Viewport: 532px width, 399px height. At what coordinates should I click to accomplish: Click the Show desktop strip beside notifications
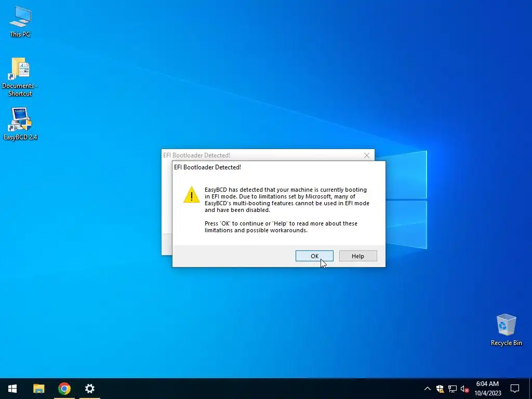coord(530,389)
